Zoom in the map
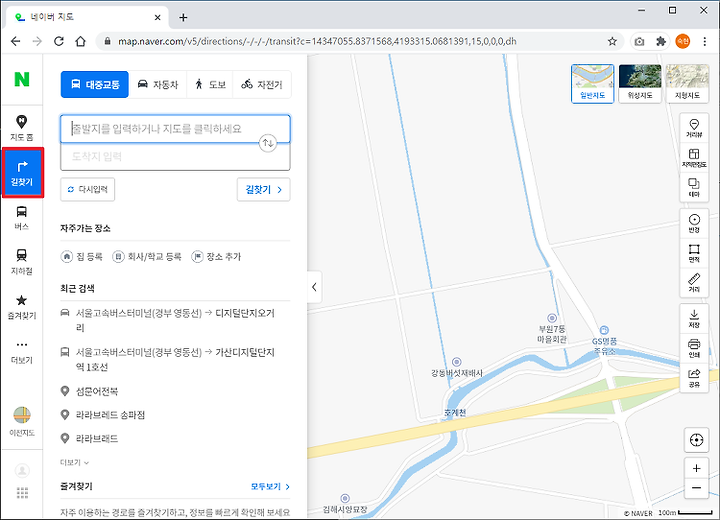The image size is (720, 520). point(696,468)
